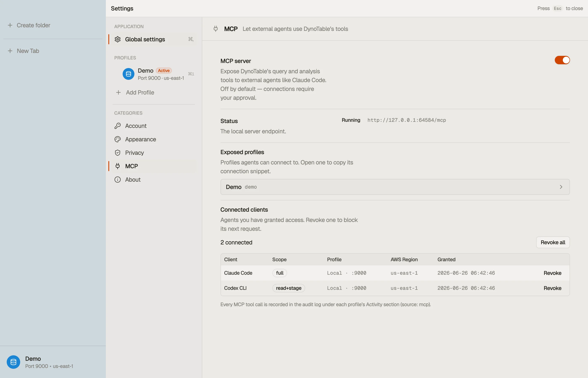Select the MCP category
Image resolution: width=588 pixels, height=378 pixels.
[153, 166]
